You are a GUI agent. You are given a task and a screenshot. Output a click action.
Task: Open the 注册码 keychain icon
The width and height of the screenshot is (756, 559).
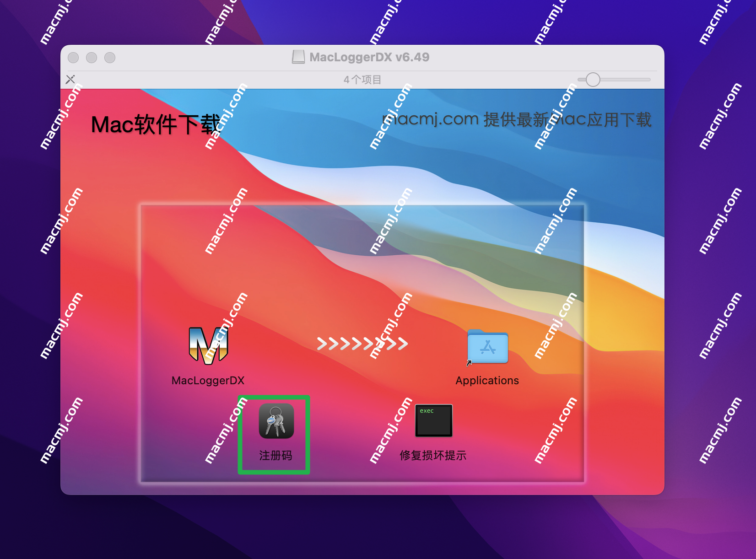276,421
